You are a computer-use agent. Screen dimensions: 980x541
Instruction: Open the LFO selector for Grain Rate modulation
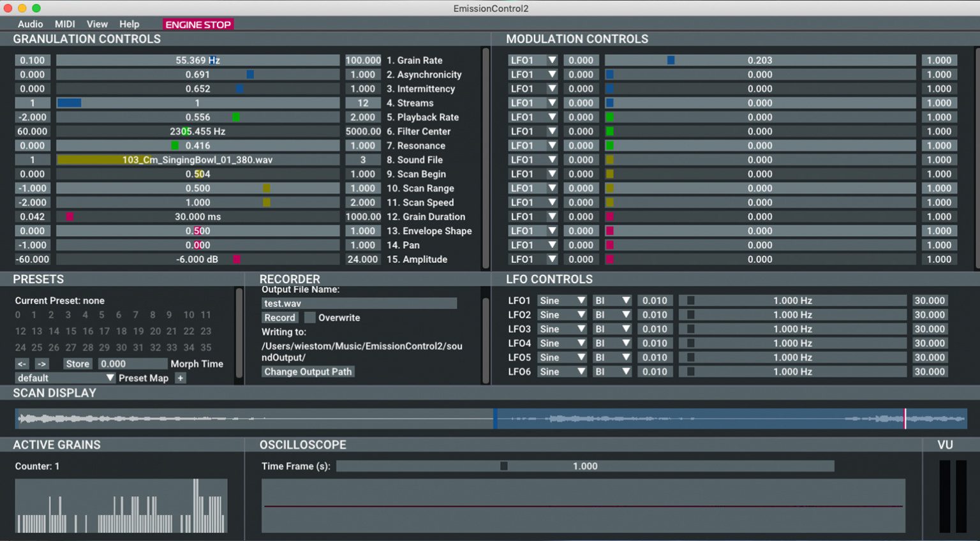pos(532,59)
